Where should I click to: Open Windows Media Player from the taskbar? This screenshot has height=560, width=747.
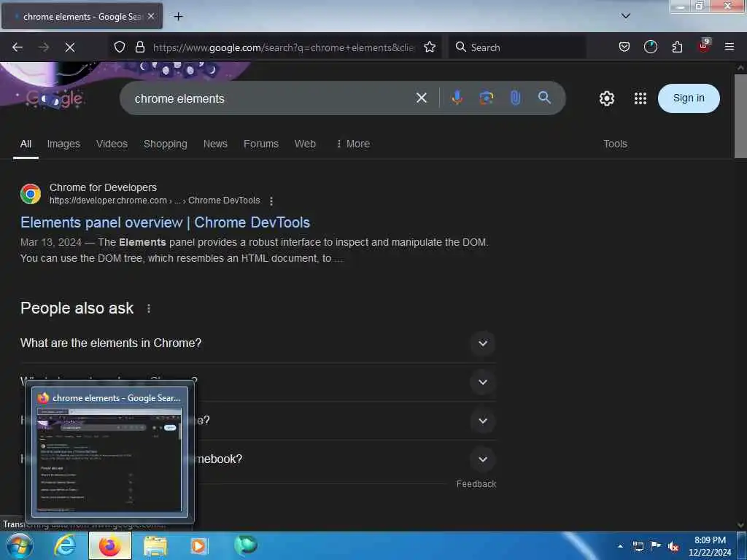click(x=198, y=545)
